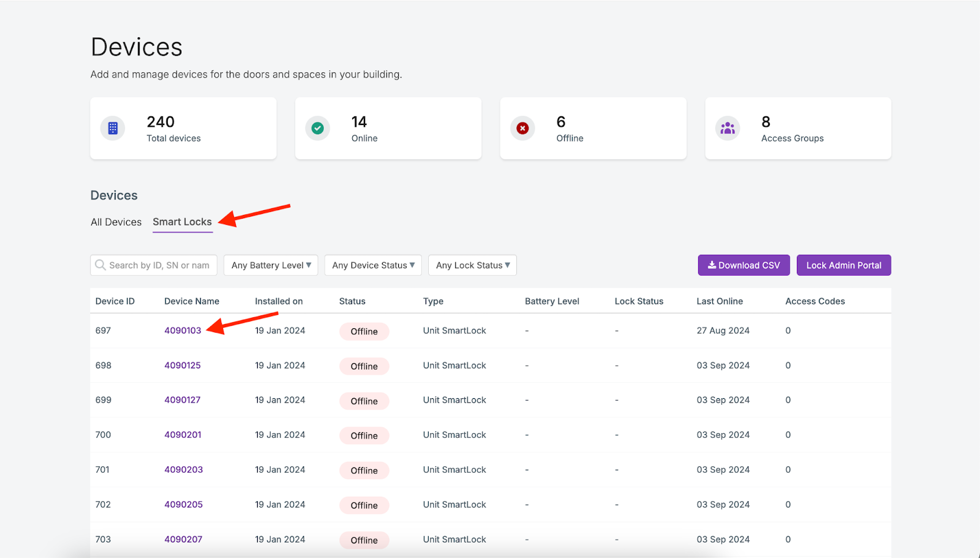980x558 pixels.
Task: Open the 4090207 device link
Action: (x=183, y=540)
